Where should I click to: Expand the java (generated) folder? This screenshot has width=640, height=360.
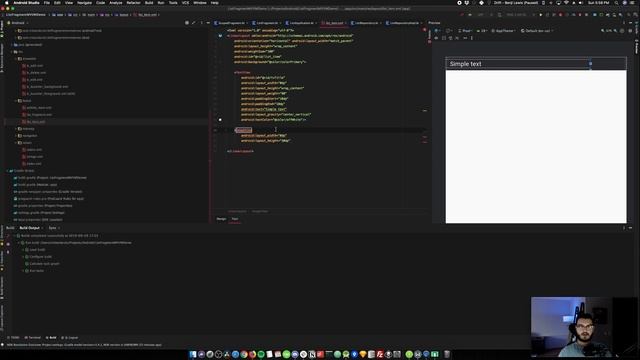click(11, 45)
